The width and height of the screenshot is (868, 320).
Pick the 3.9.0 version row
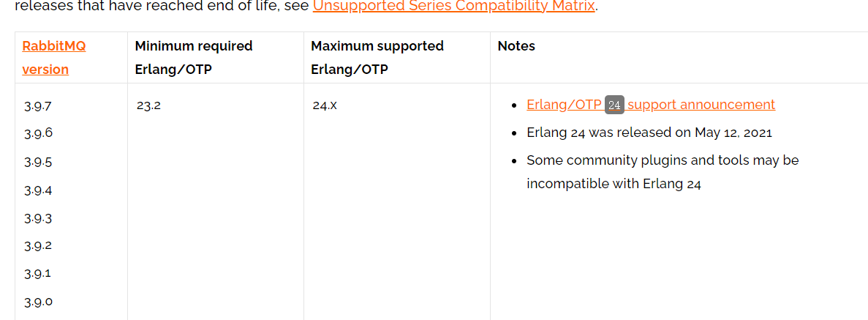[38, 302]
